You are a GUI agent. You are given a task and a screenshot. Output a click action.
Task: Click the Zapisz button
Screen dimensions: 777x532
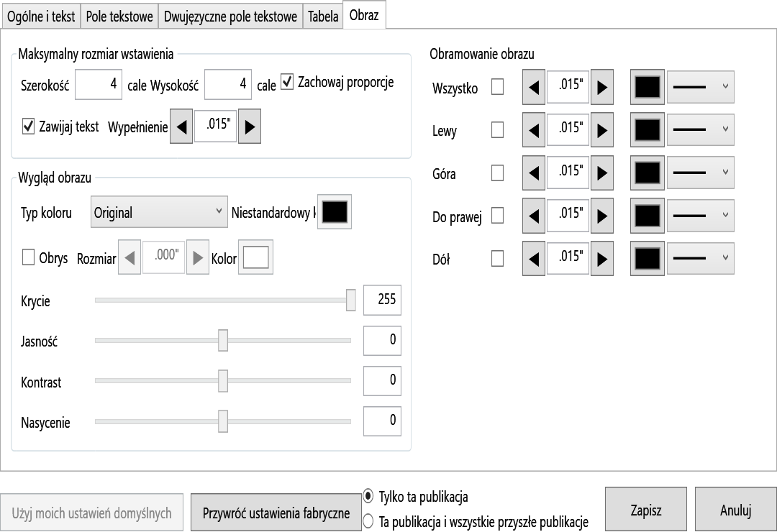[645, 510]
